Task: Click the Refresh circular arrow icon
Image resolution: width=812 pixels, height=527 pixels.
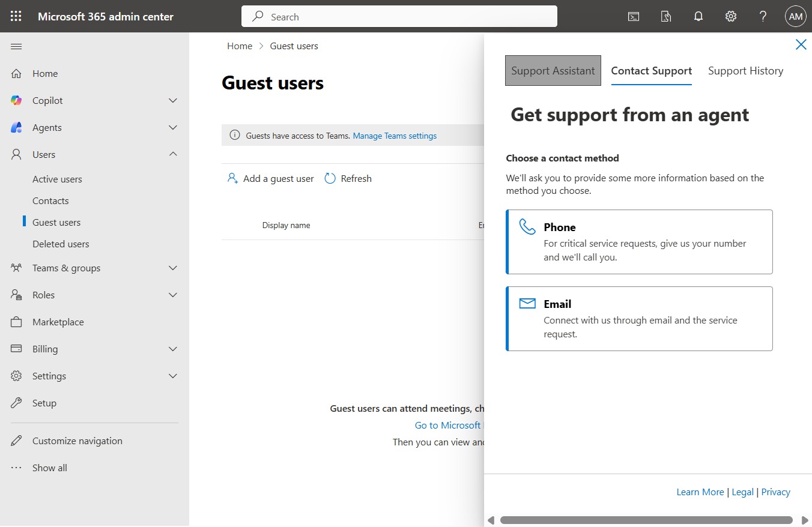Action: point(330,178)
